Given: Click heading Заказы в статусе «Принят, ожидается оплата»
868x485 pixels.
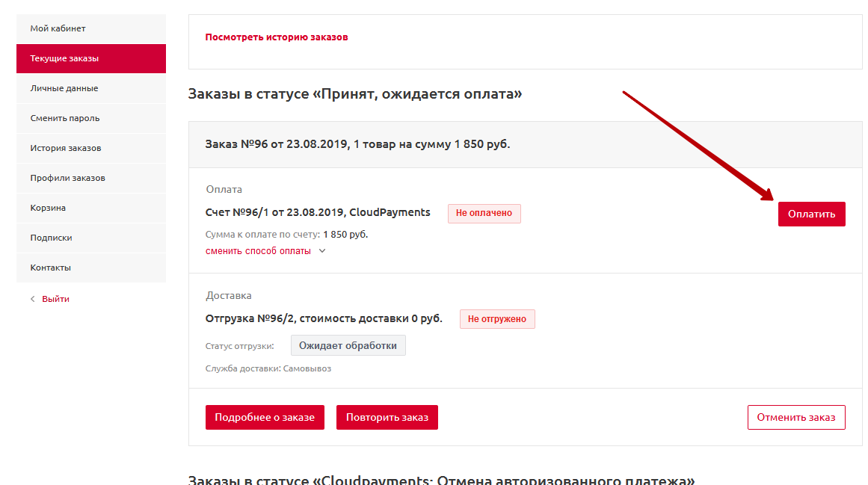Looking at the screenshot, I should click(x=355, y=94).
